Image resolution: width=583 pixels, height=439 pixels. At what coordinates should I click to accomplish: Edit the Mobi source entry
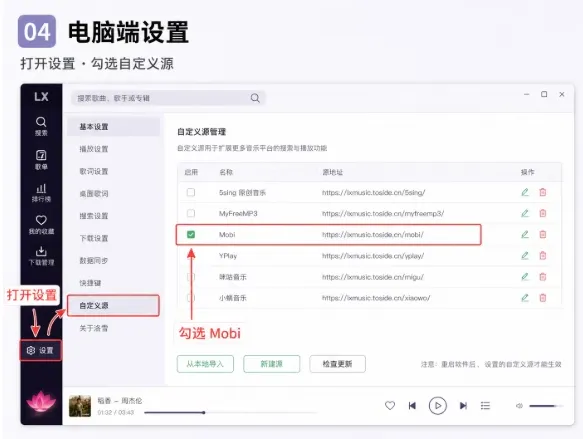pos(525,235)
